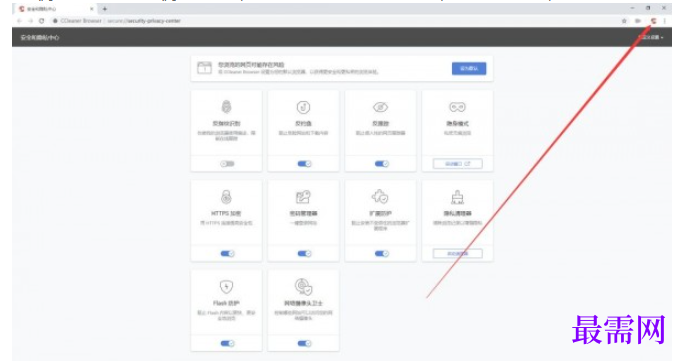
Task: Reload the current page
Action: pyautogui.click(x=41, y=20)
